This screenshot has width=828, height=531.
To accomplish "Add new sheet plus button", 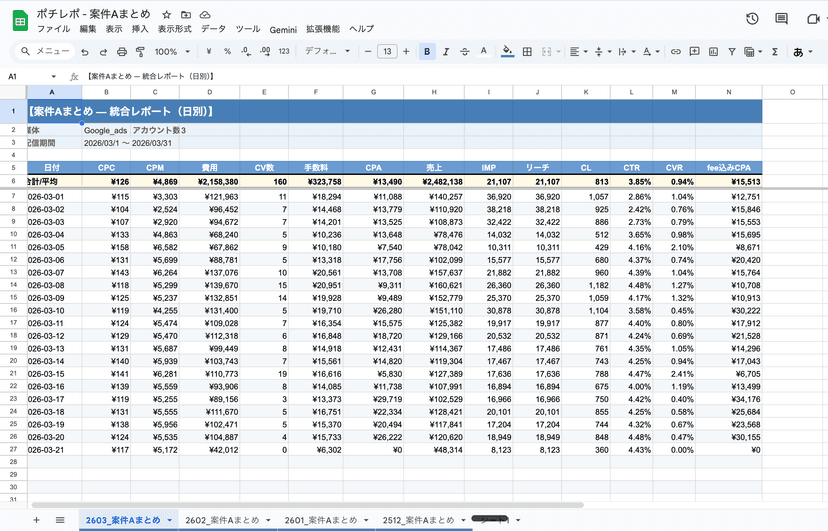I will 36,520.
